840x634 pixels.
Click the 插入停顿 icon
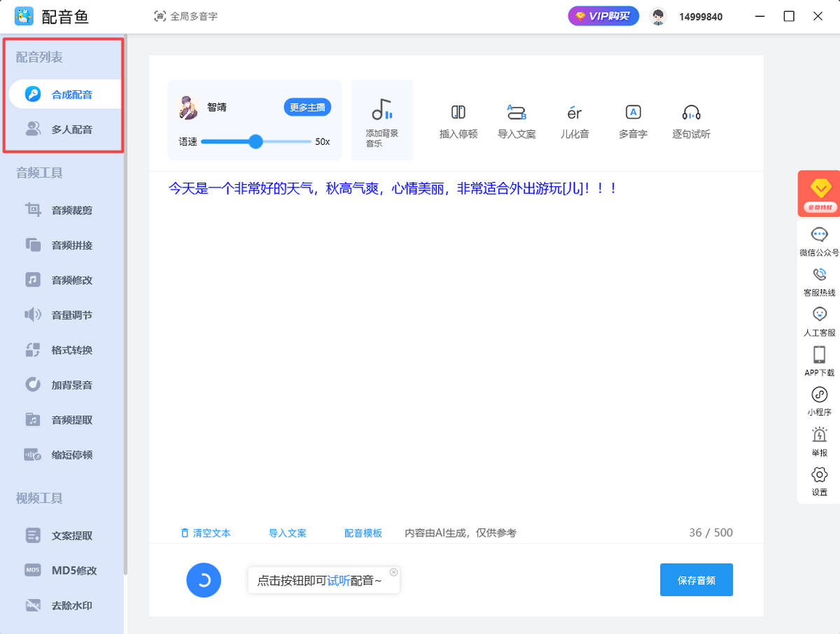click(458, 112)
